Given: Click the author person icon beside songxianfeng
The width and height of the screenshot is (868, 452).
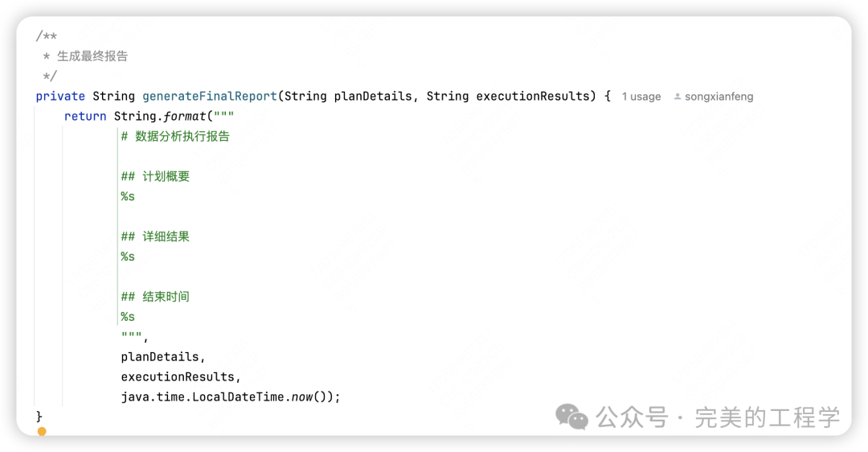Looking at the screenshot, I should click(678, 97).
